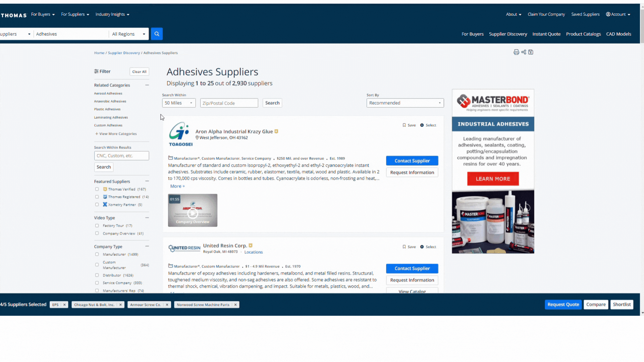644x362 pixels.
Task: Click the bookmark/save icon top right toolbar
Action: [530, 52]
